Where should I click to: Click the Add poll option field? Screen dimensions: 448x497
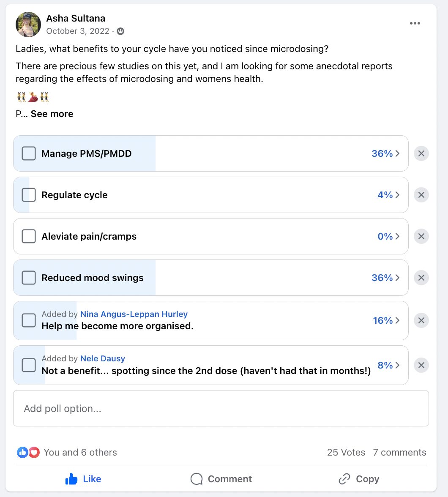(x=221, y=408)
